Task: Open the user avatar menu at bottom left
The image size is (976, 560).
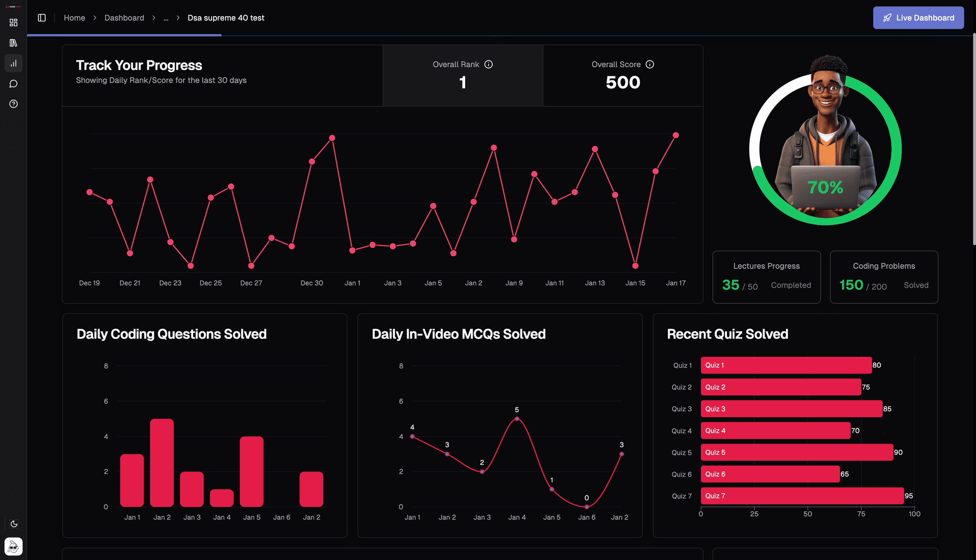Action: [x=14, y=547]
